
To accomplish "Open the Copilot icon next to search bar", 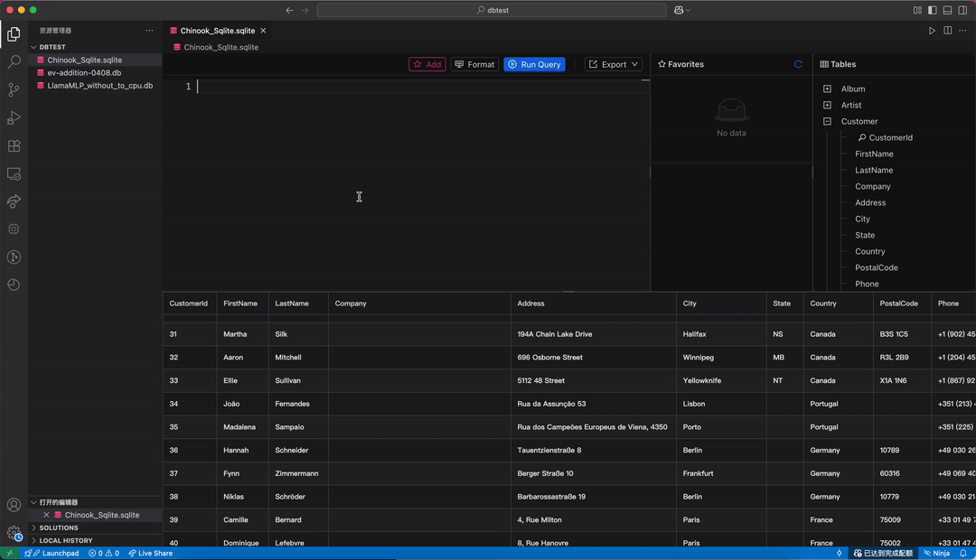I will [x=681, y=10].
